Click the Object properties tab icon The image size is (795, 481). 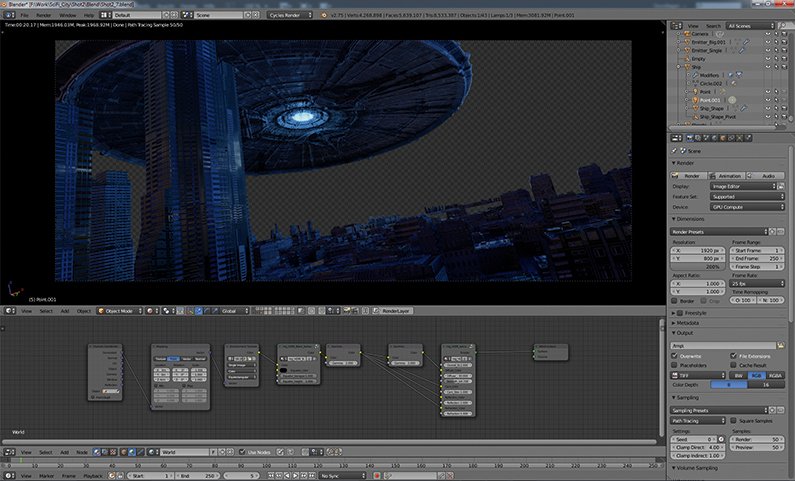(x=723, y=138)
